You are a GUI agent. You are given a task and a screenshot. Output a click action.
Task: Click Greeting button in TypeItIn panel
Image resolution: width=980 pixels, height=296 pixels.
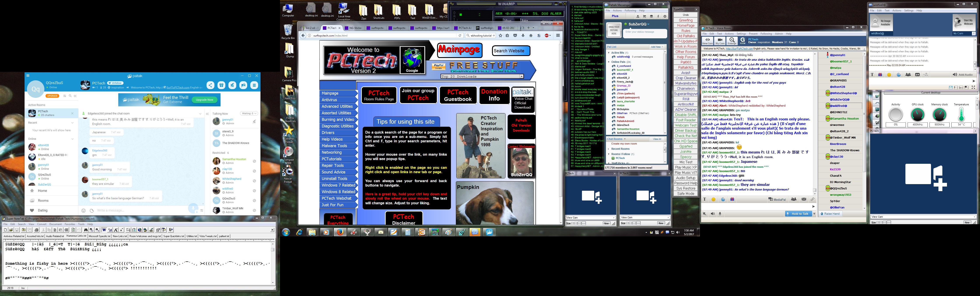click(686, 20)
